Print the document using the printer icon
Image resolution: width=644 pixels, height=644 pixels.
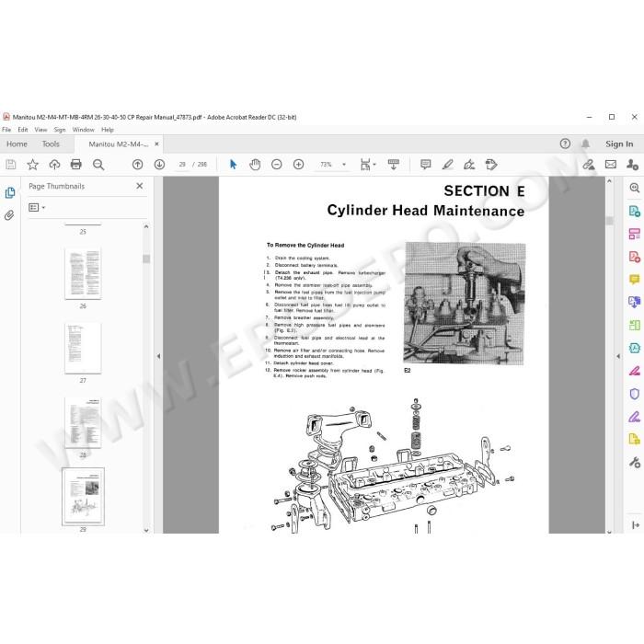click(76, 165)
